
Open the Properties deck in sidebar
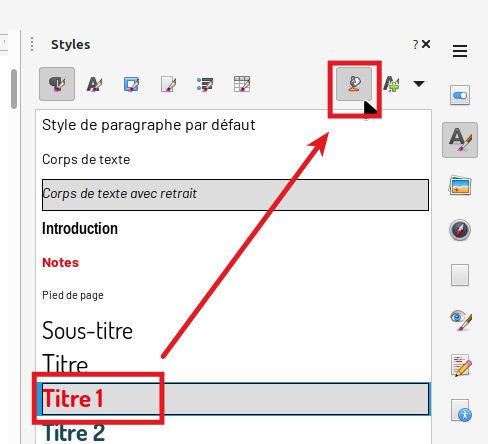point(460,96)
